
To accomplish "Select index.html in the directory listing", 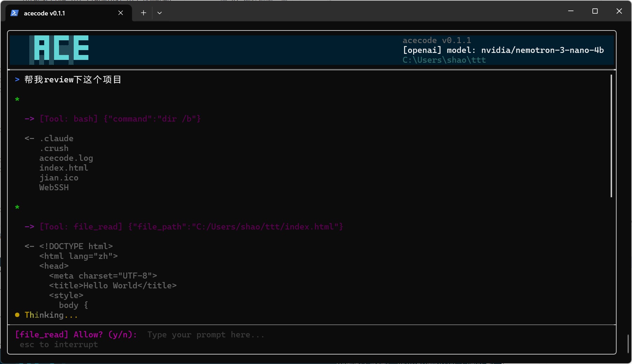I will (x=63, y=168).
